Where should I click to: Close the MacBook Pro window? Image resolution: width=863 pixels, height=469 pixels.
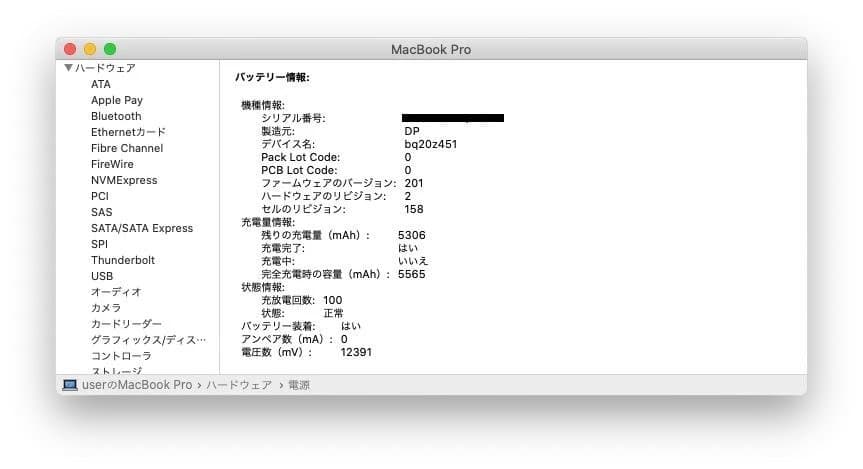70,49
